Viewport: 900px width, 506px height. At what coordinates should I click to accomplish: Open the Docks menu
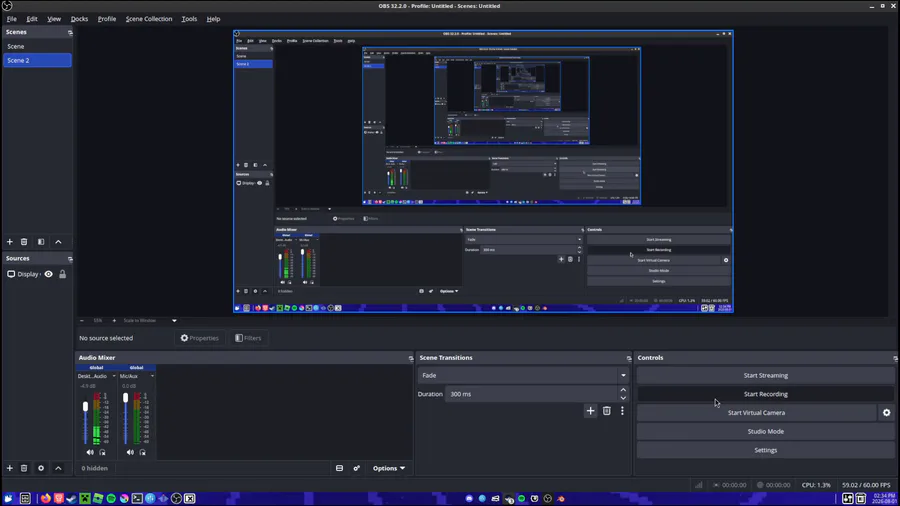coord(79,19)
